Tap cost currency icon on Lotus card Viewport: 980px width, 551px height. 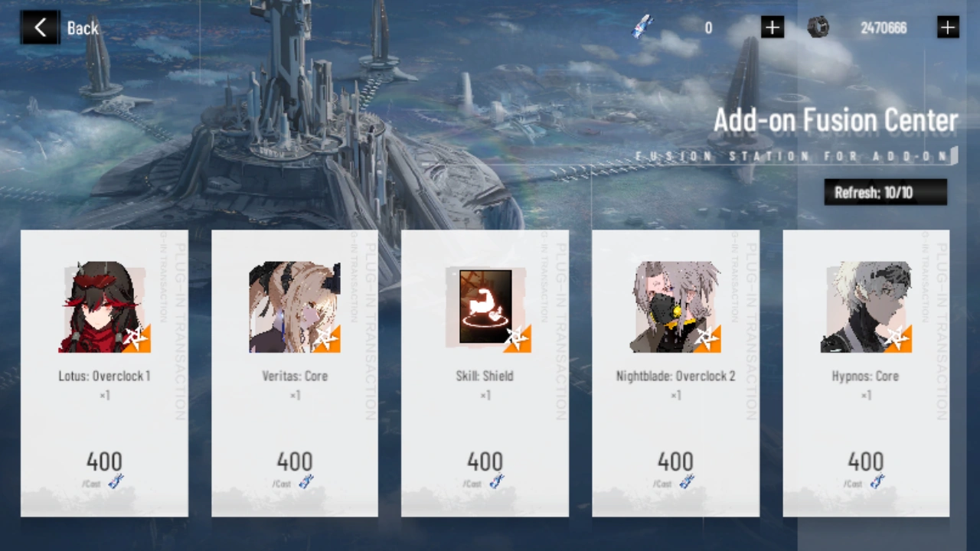116,482
